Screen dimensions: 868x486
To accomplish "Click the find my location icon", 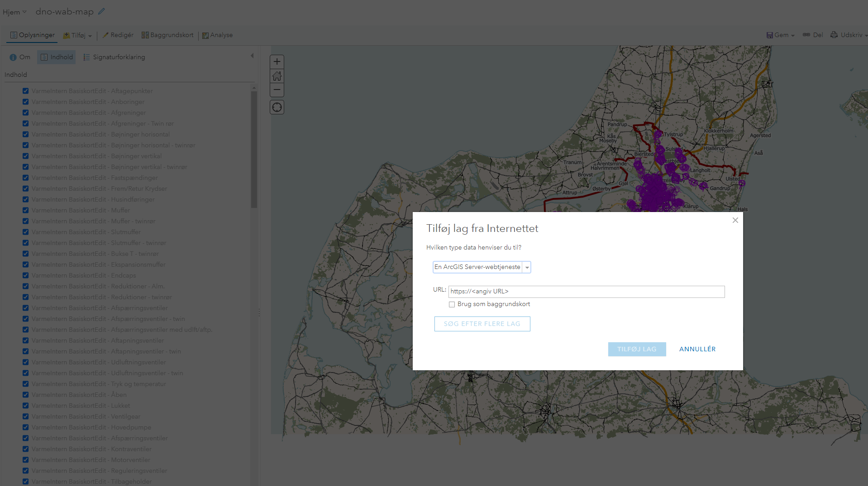I will [x=277, y=107].
